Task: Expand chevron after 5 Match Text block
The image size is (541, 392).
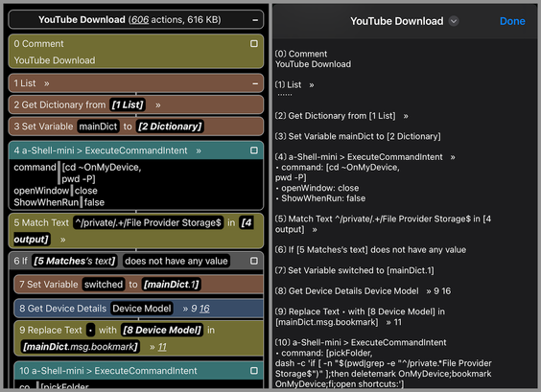Action: coord(62,240)
